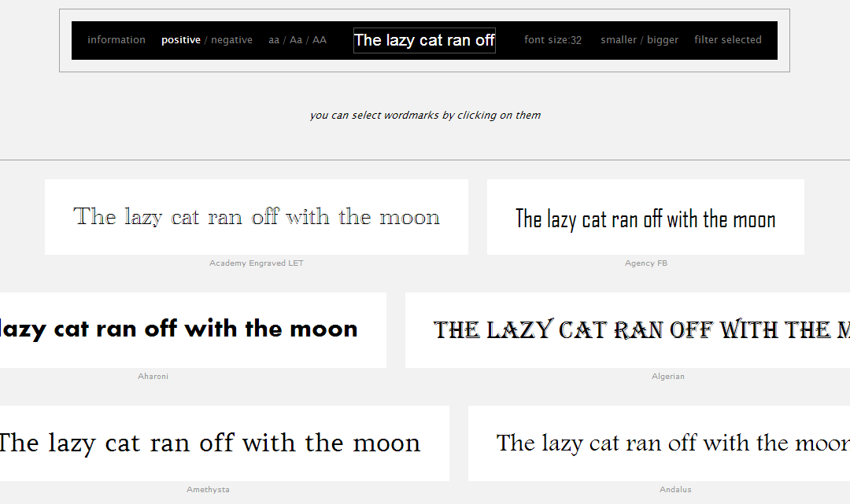Click the preview text input field

pyautogui.click(x=424, y=41)
